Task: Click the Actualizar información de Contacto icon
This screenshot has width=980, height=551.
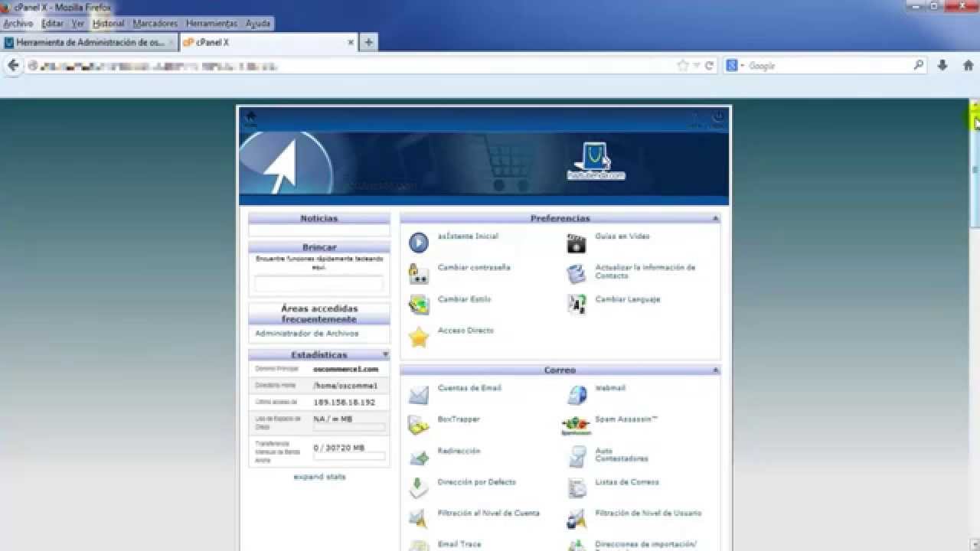Action: pos(576,273)
